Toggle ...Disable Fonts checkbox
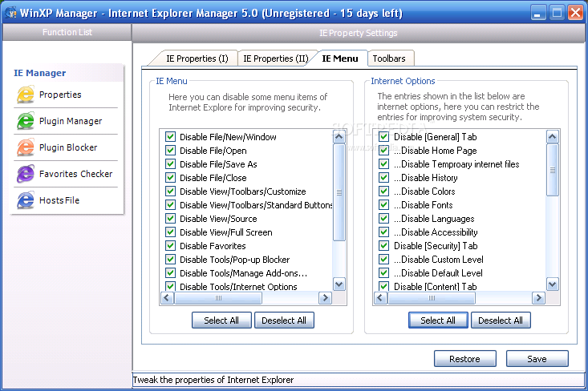 [383, 205]
